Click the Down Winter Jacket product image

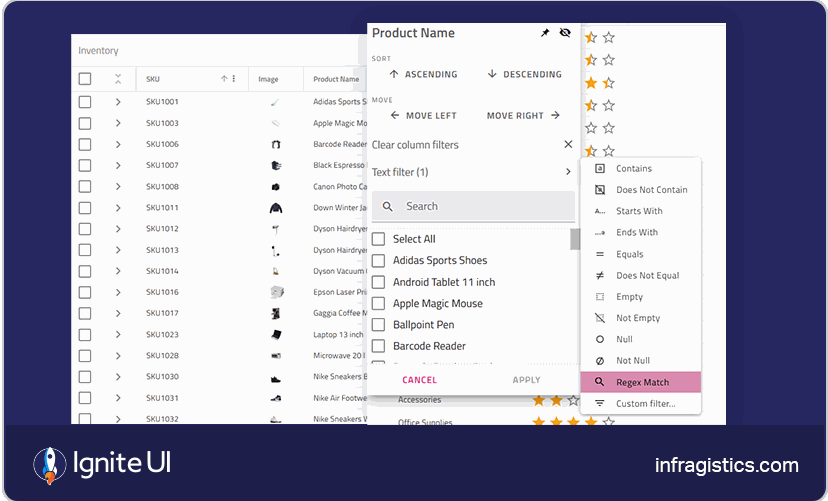coord(276,208)
